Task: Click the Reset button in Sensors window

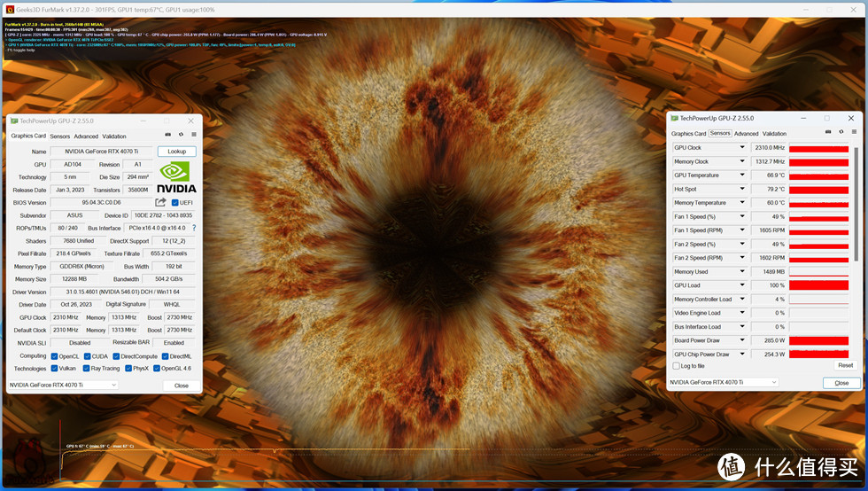Action: 845,365
